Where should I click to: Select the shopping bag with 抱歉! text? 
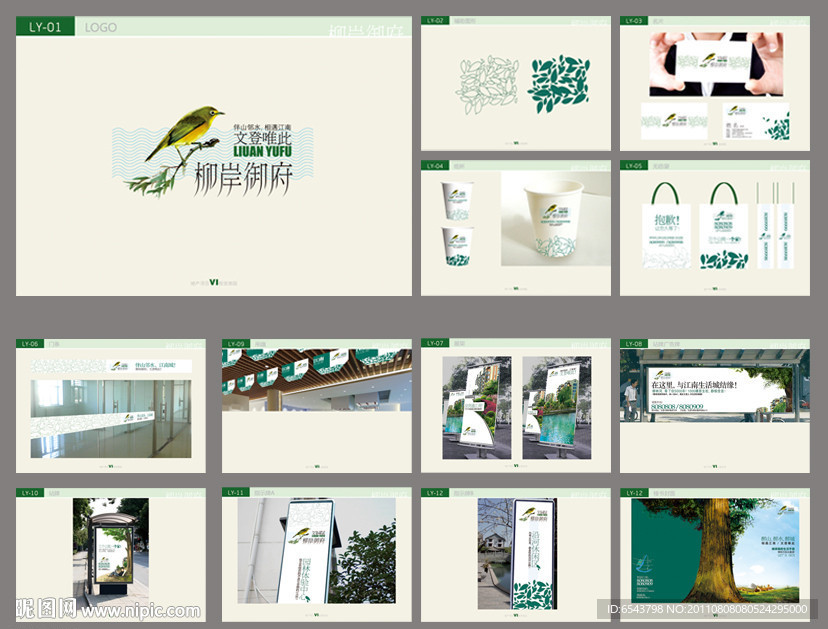(666, 226)
